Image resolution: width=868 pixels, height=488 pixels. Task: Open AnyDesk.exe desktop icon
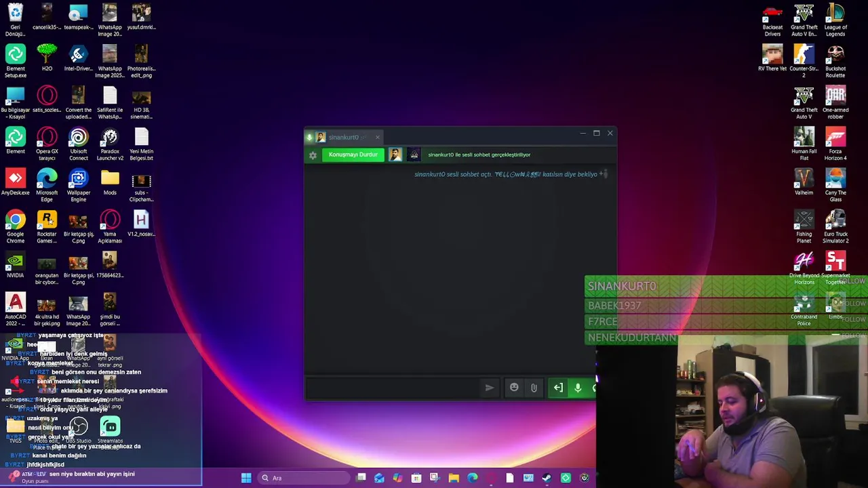[x=15, y=183]
